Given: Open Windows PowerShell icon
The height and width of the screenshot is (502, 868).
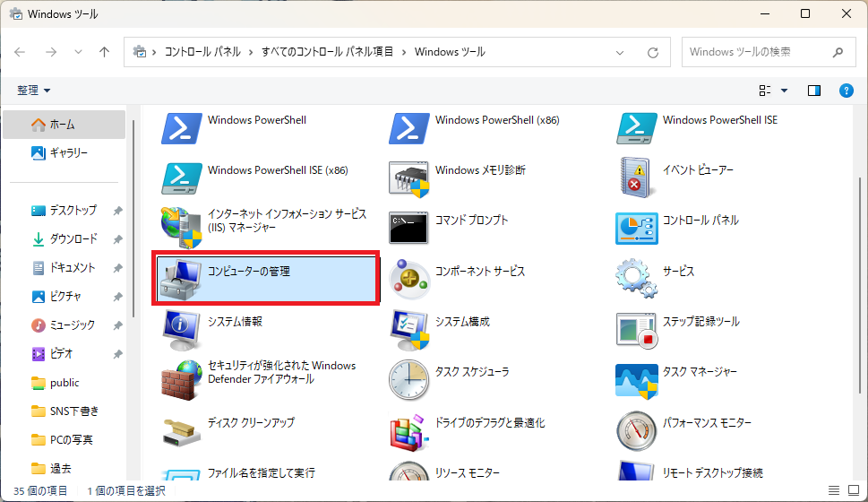Looking at the screenshot, I should 182,128.
